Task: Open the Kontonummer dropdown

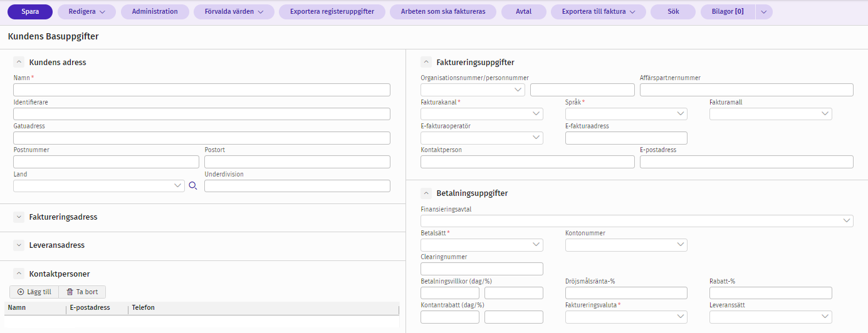Action: coord(626,245)
